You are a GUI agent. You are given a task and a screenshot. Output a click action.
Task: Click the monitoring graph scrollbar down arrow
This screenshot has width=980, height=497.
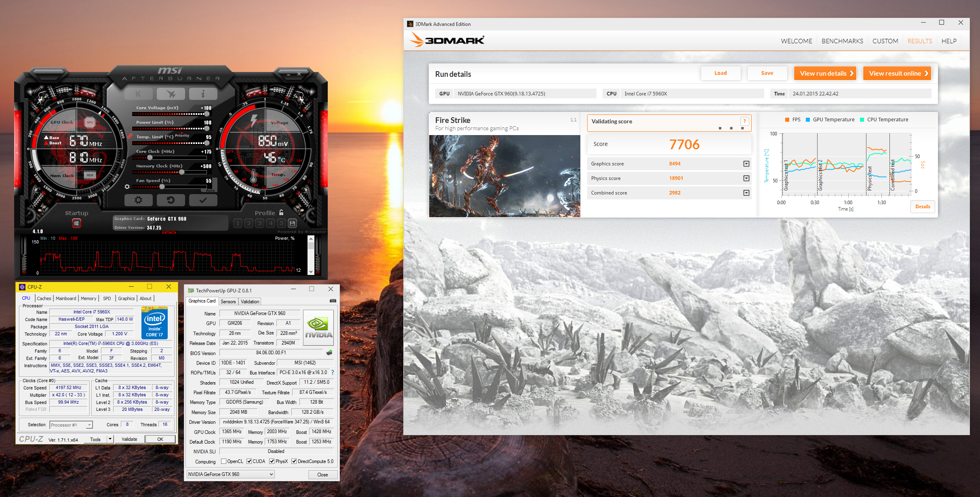(311, 271)
